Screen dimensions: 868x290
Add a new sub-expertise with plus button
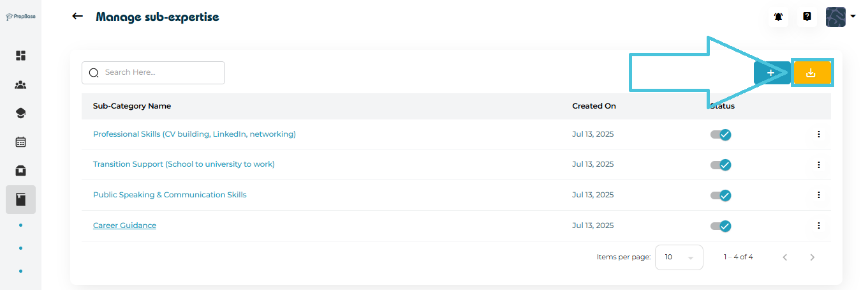pyautogui.click(x=770, y=73)
